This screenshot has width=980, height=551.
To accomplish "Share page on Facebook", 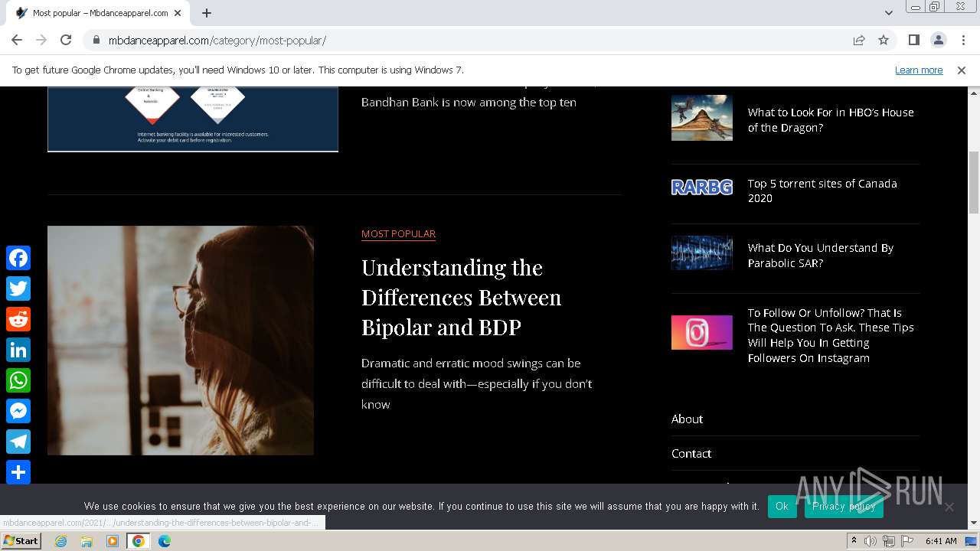I will 18,258.
